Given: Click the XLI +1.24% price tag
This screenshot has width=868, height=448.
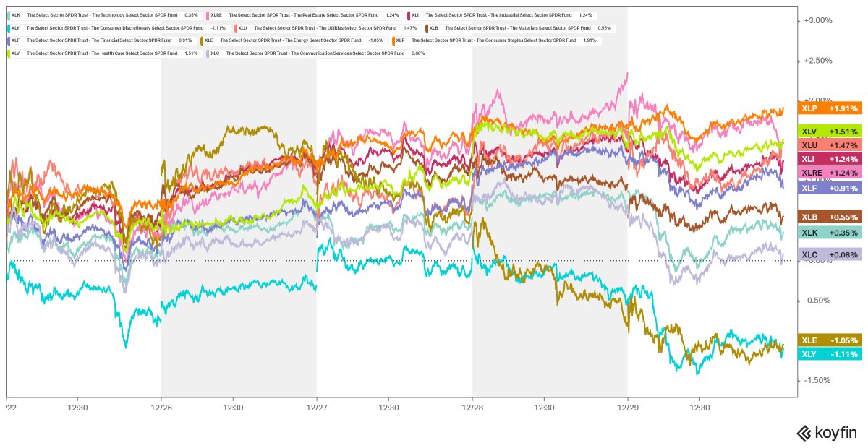Looking at the screenshot, I should click(831, 159).
